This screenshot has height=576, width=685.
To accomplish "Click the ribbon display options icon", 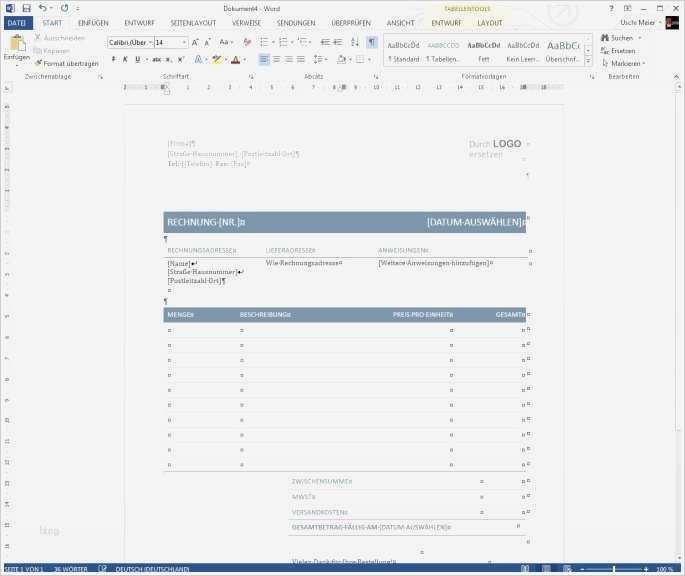I will coord(627,8).
